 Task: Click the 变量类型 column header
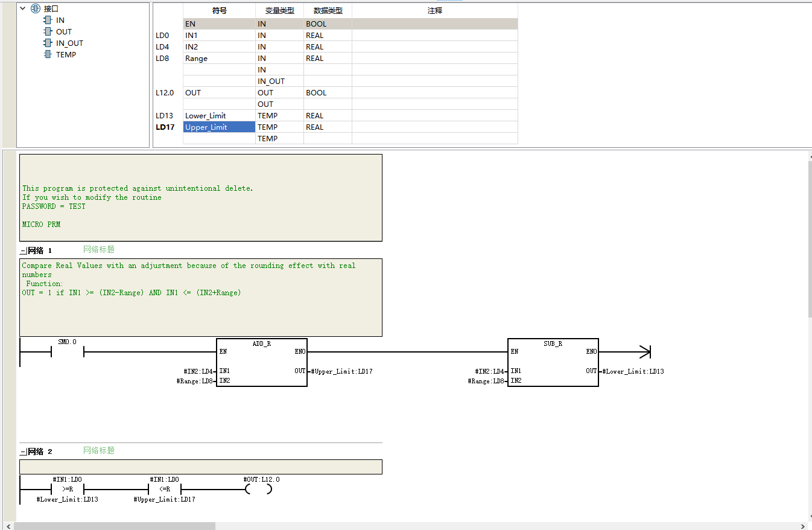pyautogui.click(x=279, y=11)
